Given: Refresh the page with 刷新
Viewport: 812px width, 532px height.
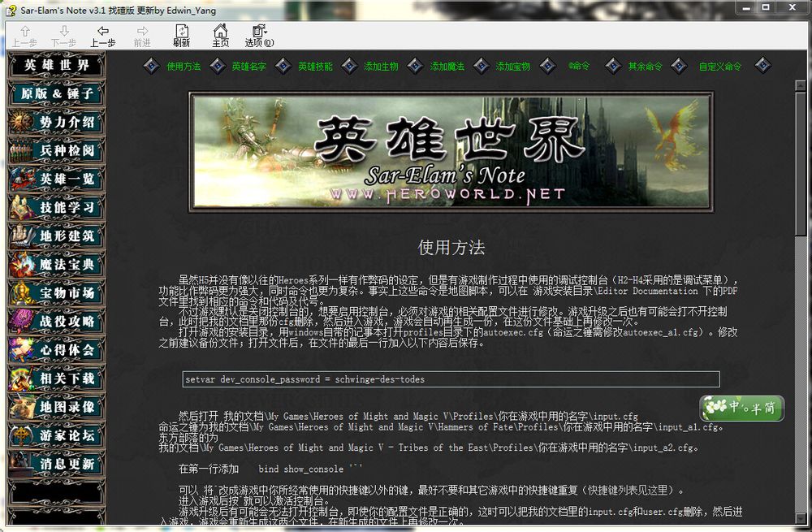Looking at the screenshot, I should pyautogui.click(x=181, y=37).
